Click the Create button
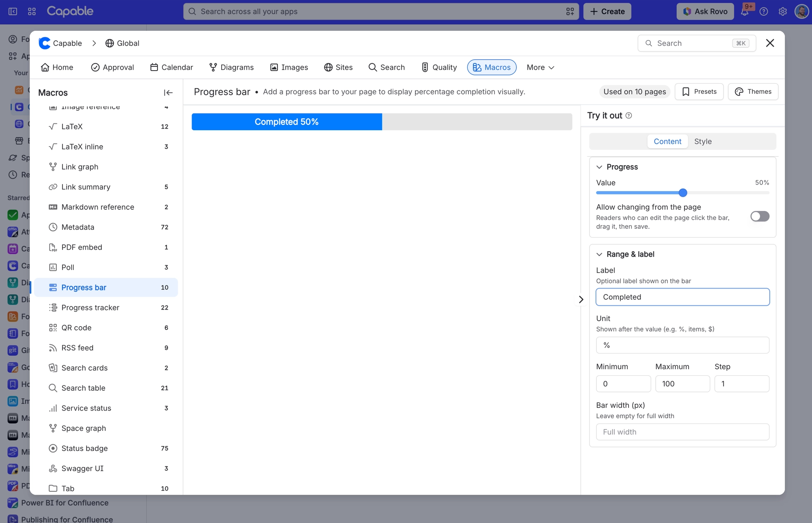Image resolution: width=812 pixels, height=523 pixels. point(607,11)
